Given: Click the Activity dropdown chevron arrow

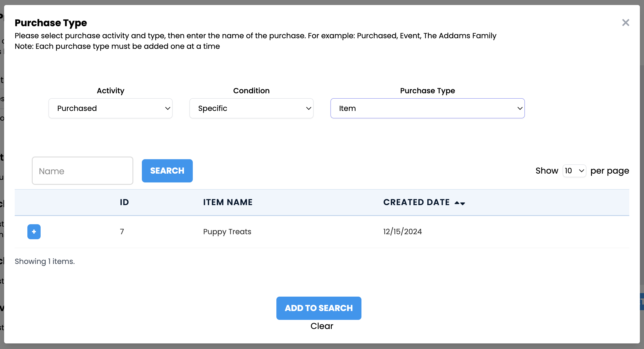Looking at the screenshot, I should (168, 108).
